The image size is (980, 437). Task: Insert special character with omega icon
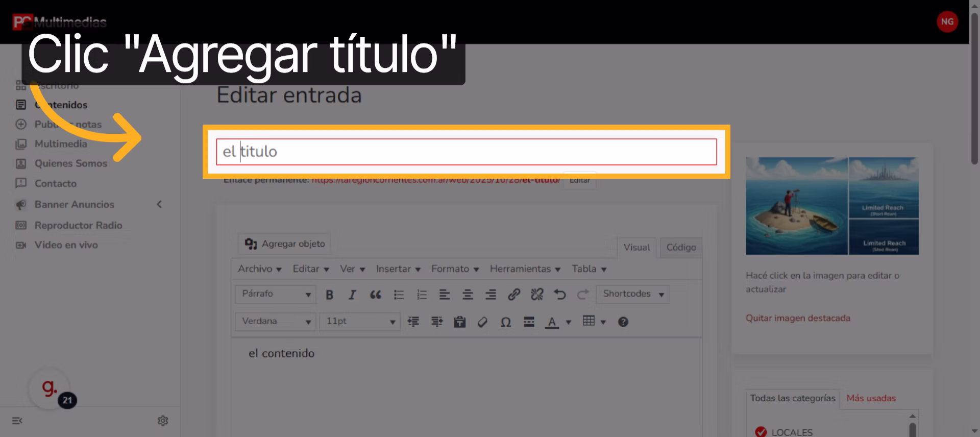pyautogui.click(x=505, y=322)
